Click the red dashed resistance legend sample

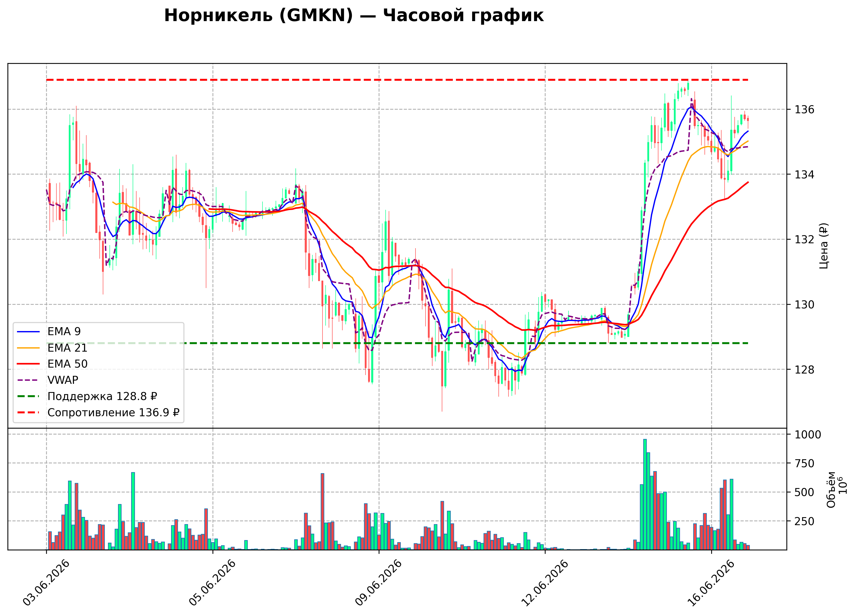[28, 412]
